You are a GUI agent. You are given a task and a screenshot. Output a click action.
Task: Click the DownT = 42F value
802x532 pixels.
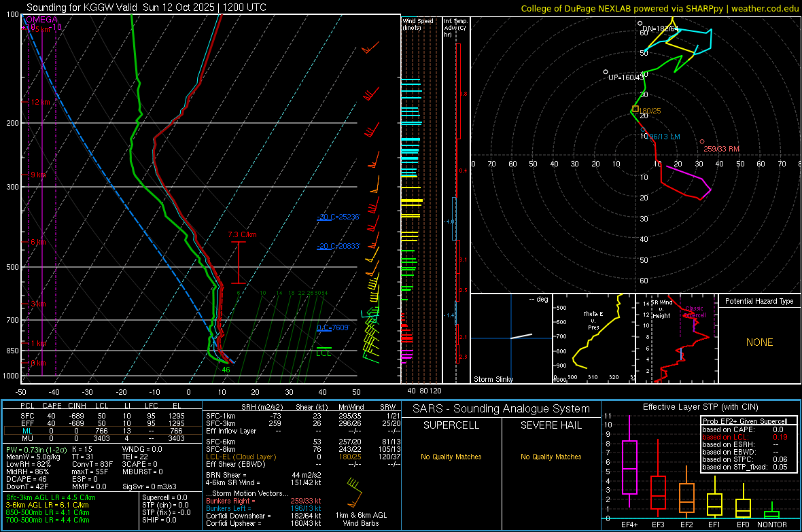coord(27,486)
